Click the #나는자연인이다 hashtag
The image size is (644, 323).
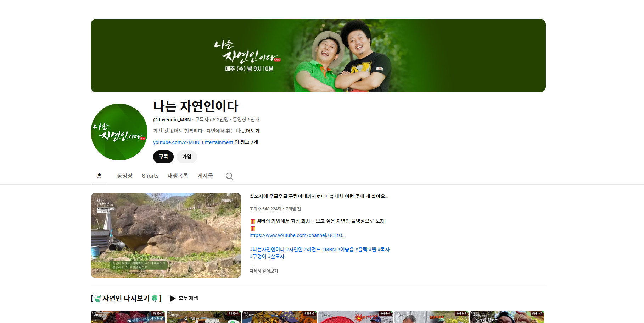[267, 250]
